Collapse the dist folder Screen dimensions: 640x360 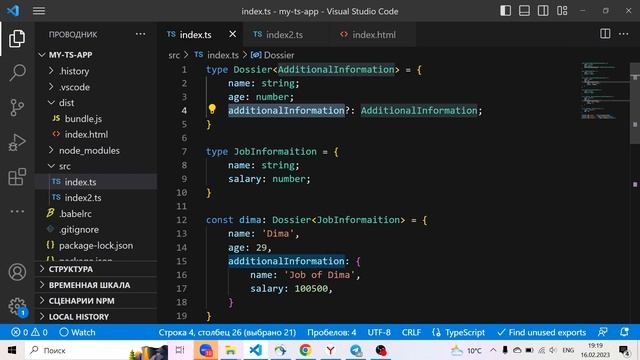coord(96,103)
